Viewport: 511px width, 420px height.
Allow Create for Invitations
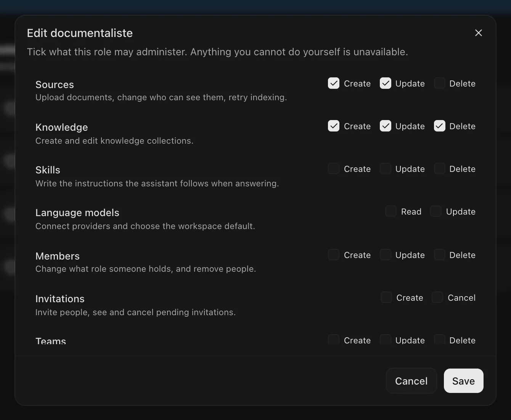click(386, 298)
